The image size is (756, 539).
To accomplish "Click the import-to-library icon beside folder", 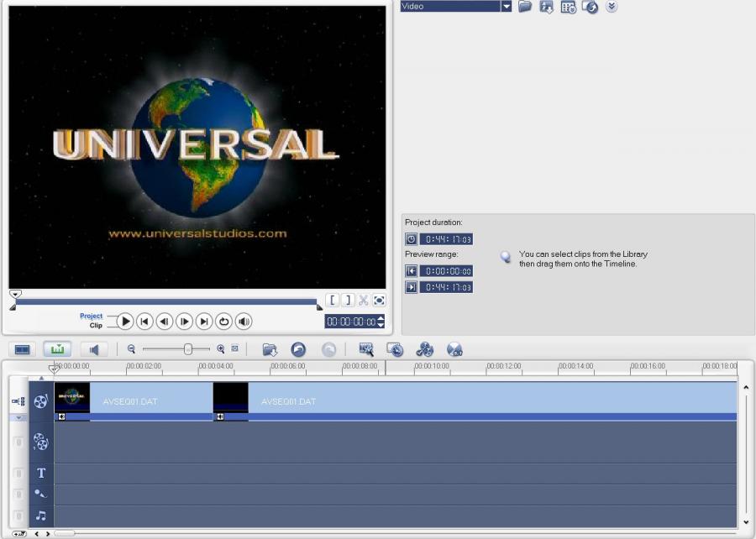I will pyautogui.click(x=546, y=7).
